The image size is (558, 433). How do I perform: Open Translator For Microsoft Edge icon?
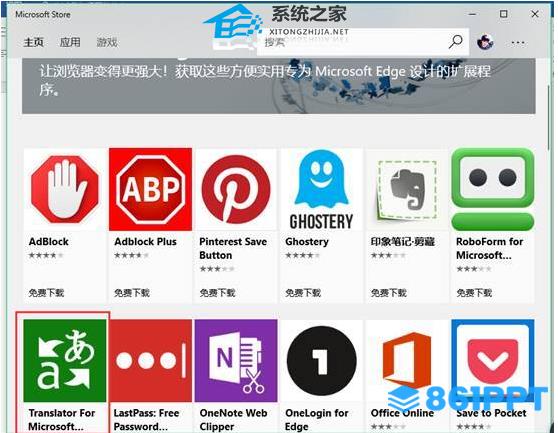tap(65, 360)
